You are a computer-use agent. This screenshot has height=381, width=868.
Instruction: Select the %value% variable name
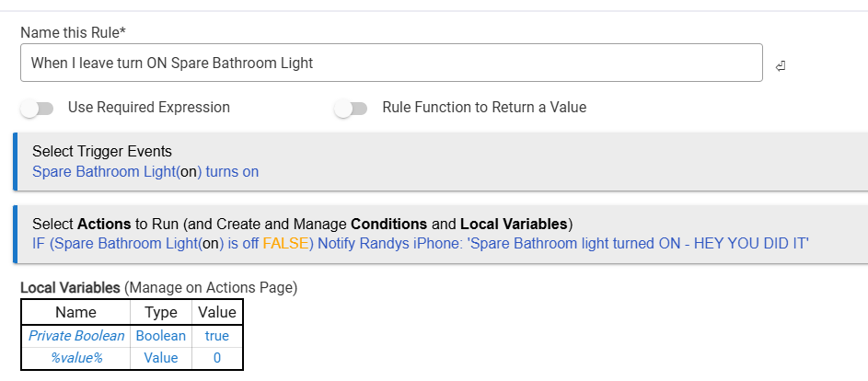coord(76,357)
